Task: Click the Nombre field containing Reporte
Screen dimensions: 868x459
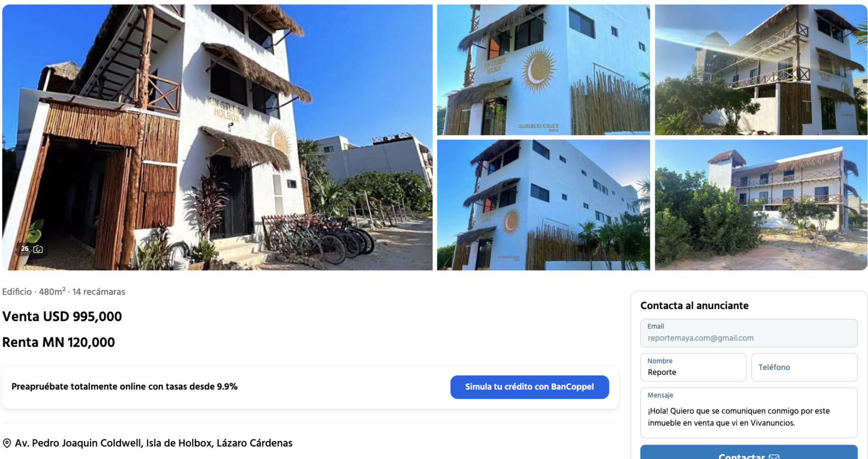Action: [693, 367]
